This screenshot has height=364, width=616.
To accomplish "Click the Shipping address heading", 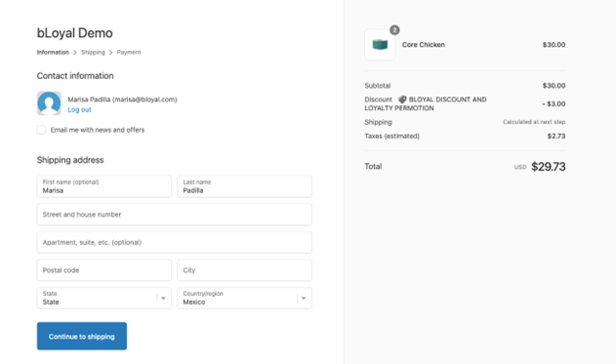I will click(70, 160).
